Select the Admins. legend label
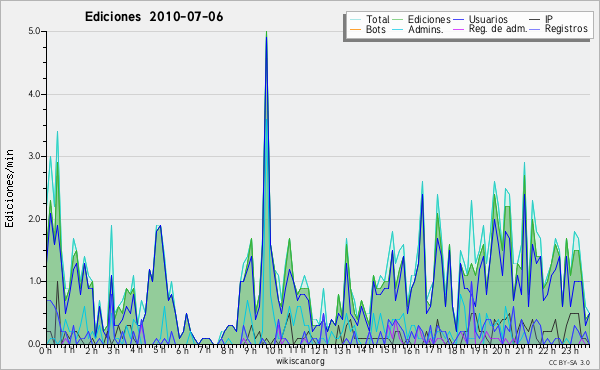 pos(426,29)
